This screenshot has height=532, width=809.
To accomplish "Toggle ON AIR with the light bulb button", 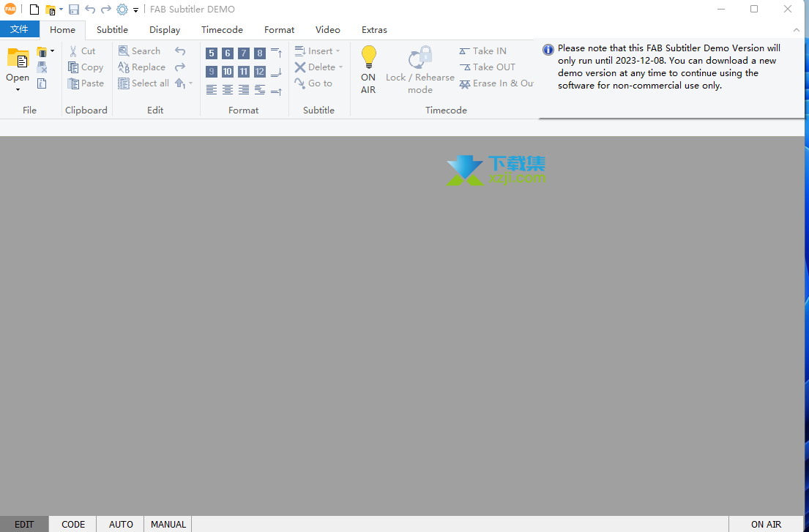I will pyautogui.click(x=368, y=70).
